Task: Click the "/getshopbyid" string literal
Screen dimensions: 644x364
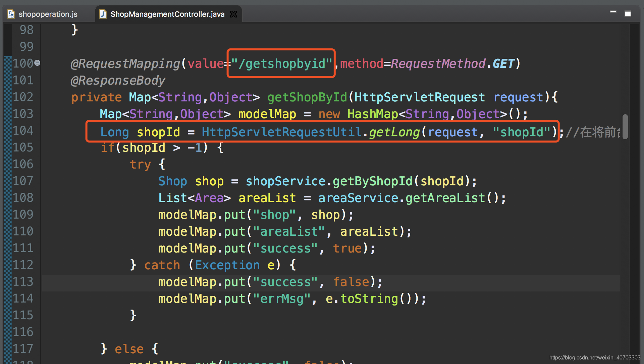Action: click(x=281, y=63)
